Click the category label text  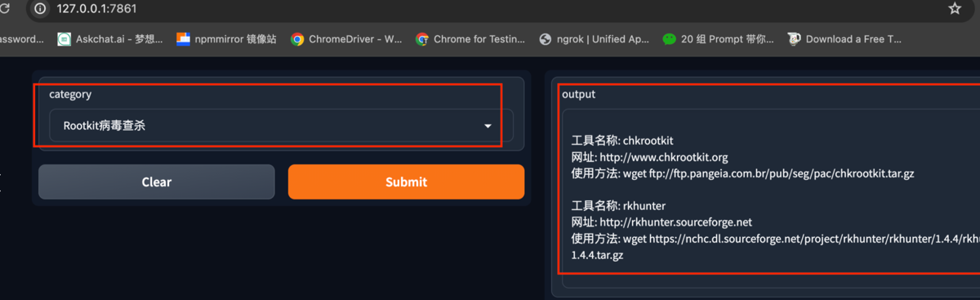click(70, 95)
